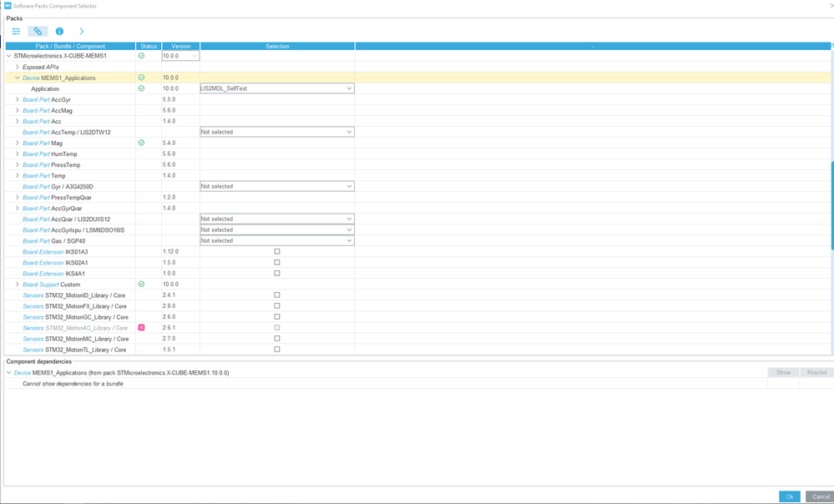Viewport: 834px width, 504px height.
Task: Expand Board Part AccGyrQvar node
Action: pos(18,209)
